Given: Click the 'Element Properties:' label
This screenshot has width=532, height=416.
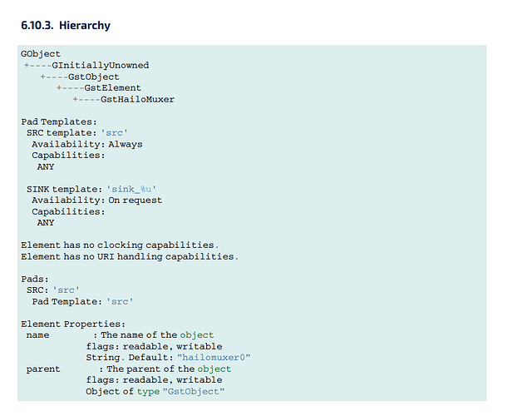Looking at the screenshot, I should 73,324.
